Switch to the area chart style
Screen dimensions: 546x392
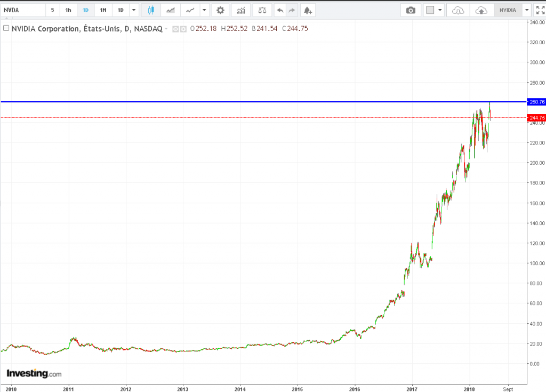pos(171,10)
